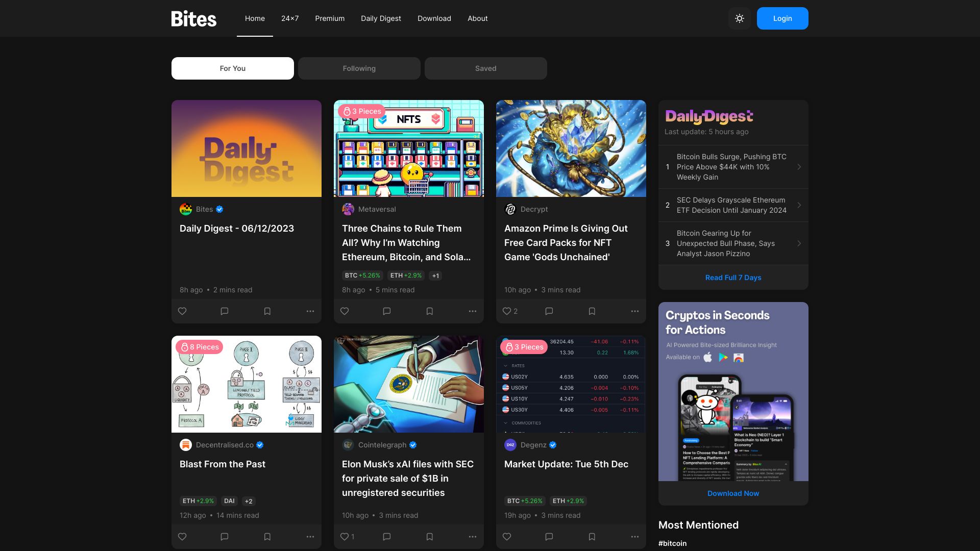This screenshot has width=980, height=551.
Task: Open more options on Market Update card
Action: 635,537
